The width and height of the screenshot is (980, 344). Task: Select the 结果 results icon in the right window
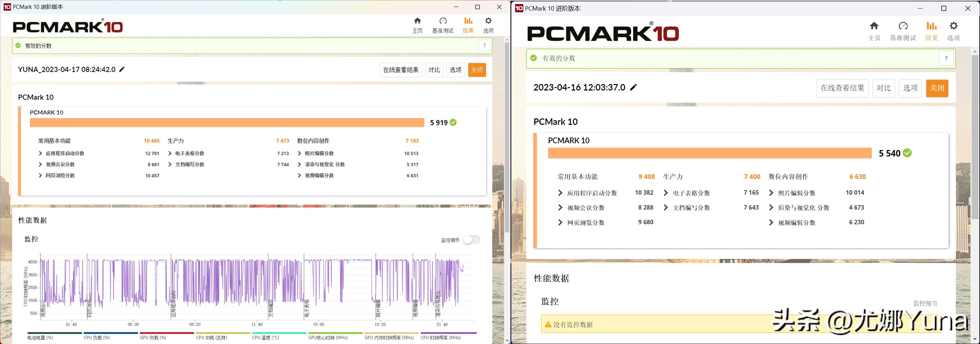coord(931,27)
